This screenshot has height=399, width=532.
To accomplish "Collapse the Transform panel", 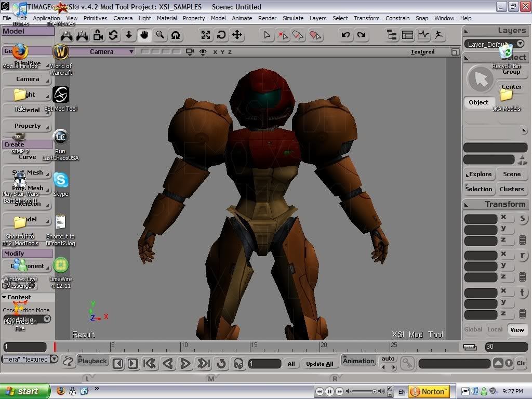I will 467,205.
